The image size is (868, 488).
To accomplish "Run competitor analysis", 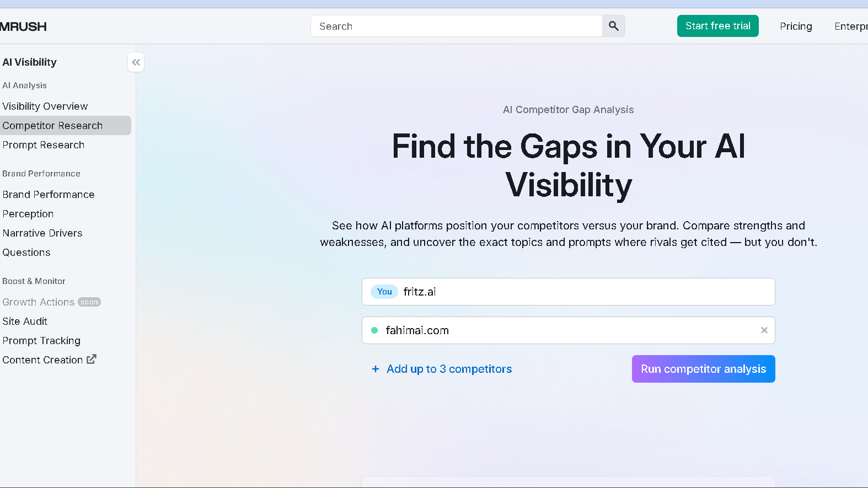I will point(703,369).
